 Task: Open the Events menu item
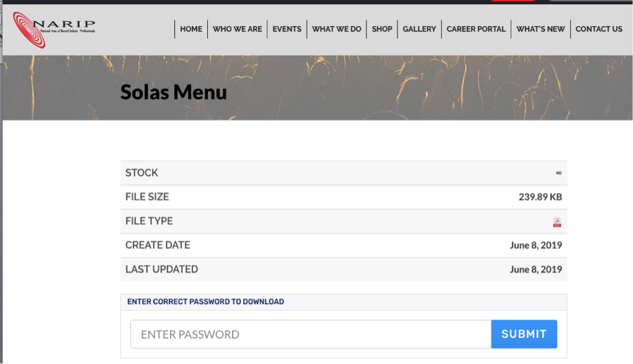tap(287, 29)
